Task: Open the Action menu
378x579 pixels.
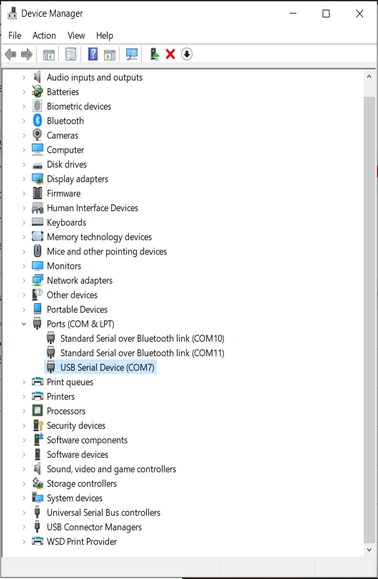Action: click(x=44, y=35)
